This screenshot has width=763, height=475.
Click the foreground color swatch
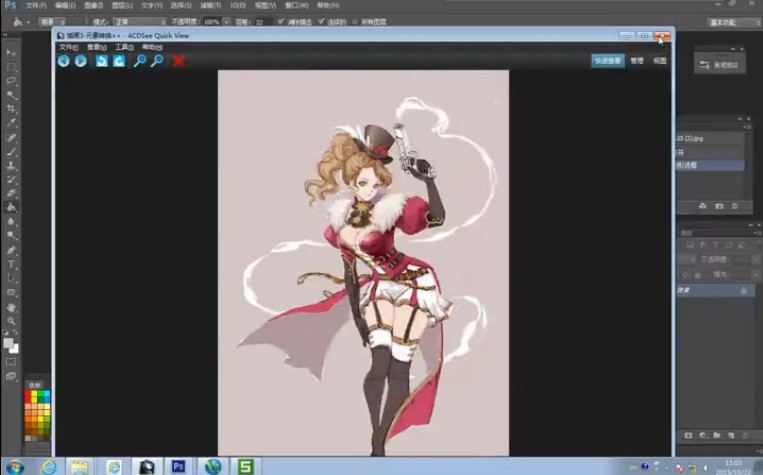(8, 343)
